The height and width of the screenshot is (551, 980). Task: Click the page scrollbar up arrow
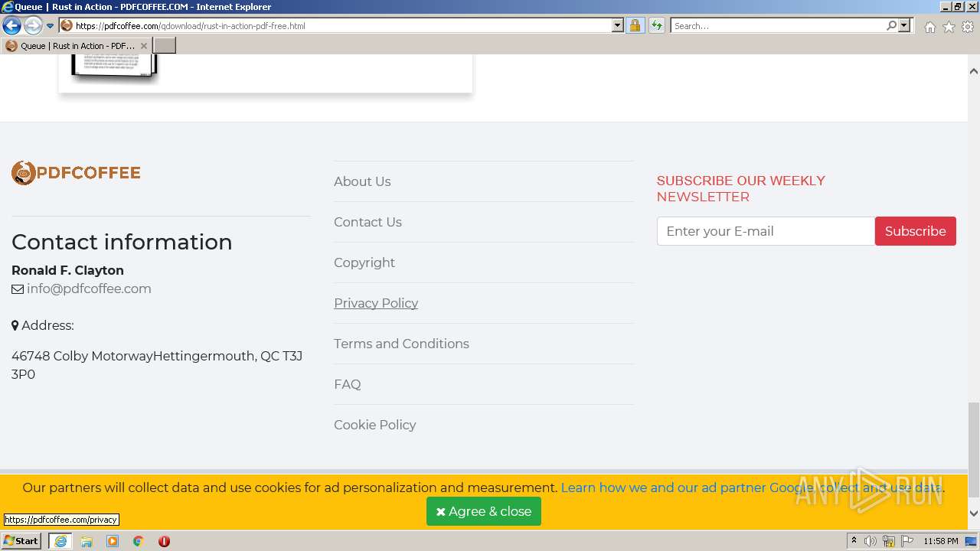pyautogui.click(x=974, y=71)
